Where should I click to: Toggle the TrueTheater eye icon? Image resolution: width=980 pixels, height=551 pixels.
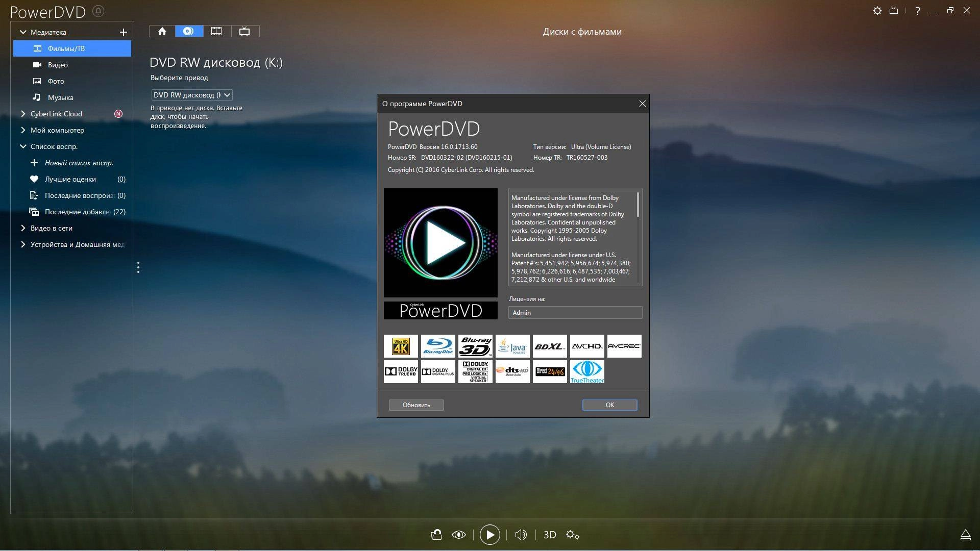pyautogui.click(x=459, y=535)
